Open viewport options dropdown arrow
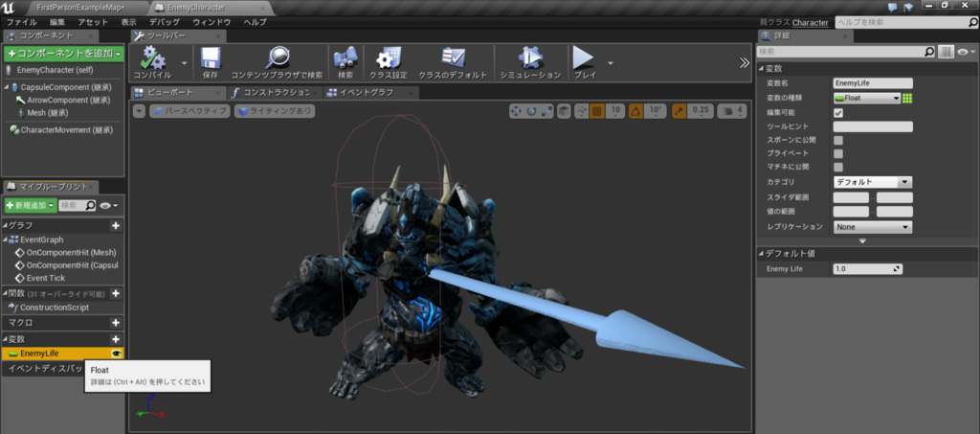This screenshot has height=434, width=980. [139, 111]
